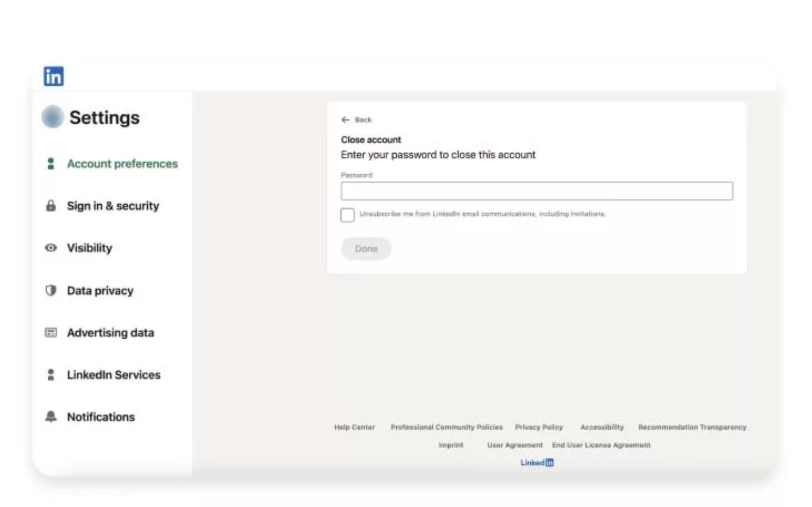Screen dimensions: 812x507
Task: Go back using the Back arrow link
Action: (357, 120)
